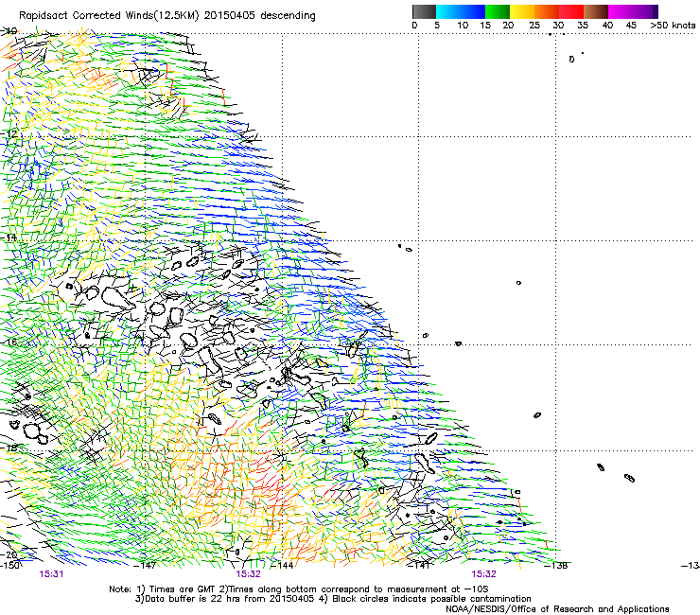This screenshot has height=615, width=700.
Task: Click the NOAA/NESDIS credit text
Action: pos(557,609)
